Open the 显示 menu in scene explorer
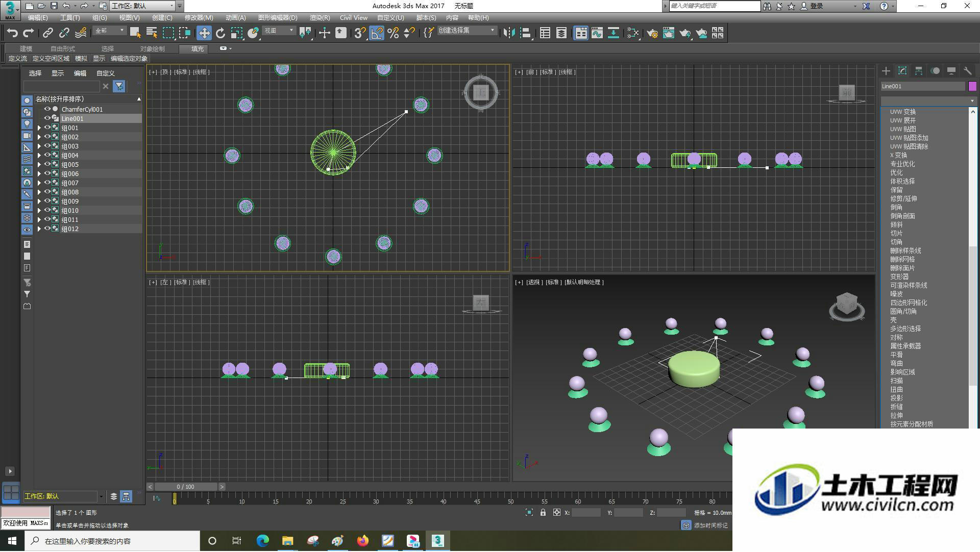This screenshot has height=552, width=980. [57, 73]
